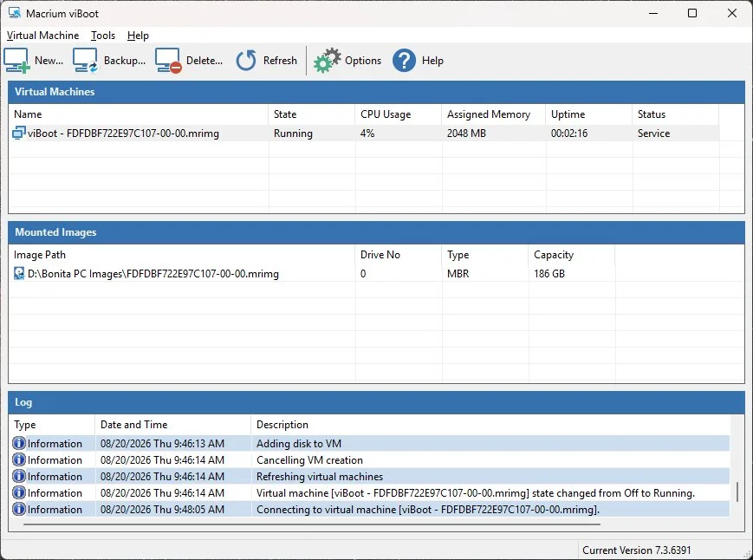Click info icon for Adding disk to VM entry

(19, 443)
